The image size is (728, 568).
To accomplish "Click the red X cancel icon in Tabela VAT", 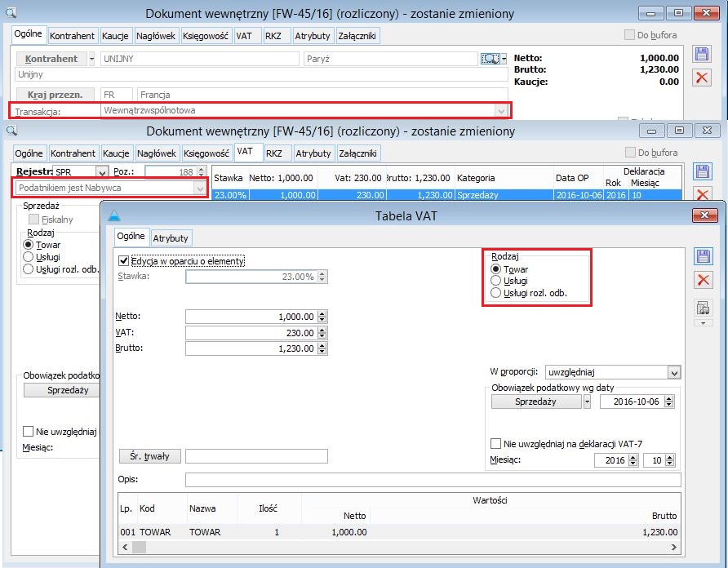I will tap(703, 281).
